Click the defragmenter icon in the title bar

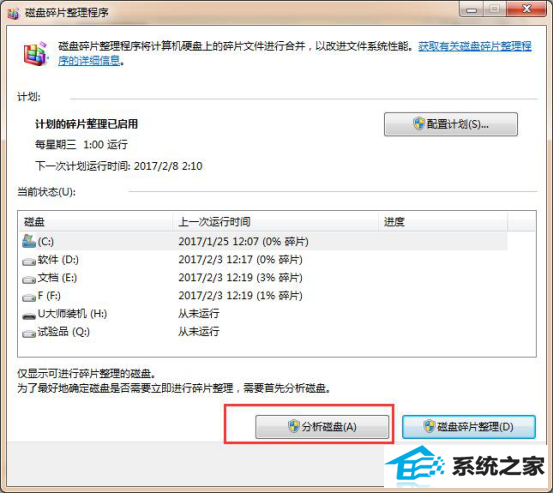[x=13, y=13]
